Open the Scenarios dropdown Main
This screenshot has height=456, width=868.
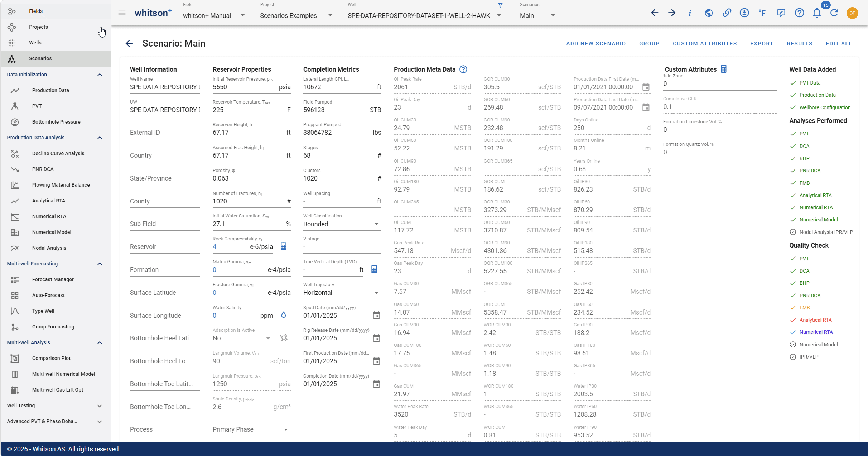coord(537,16)
